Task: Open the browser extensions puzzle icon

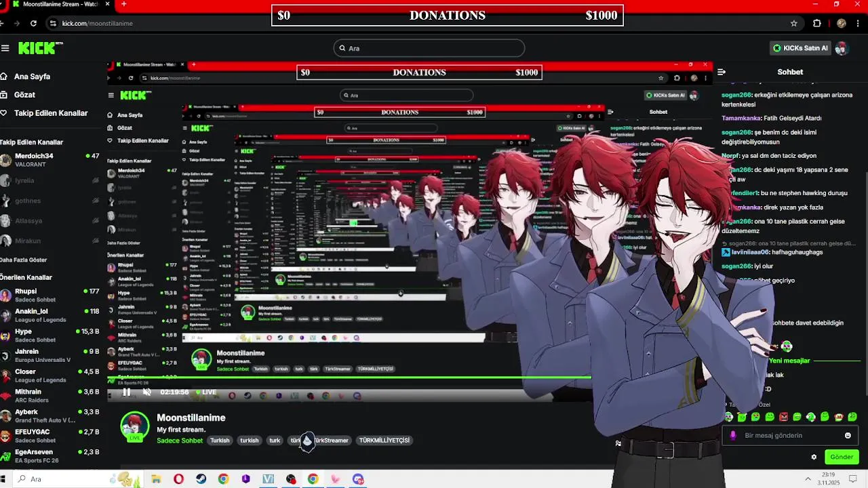Action: (x=817, y=23)
